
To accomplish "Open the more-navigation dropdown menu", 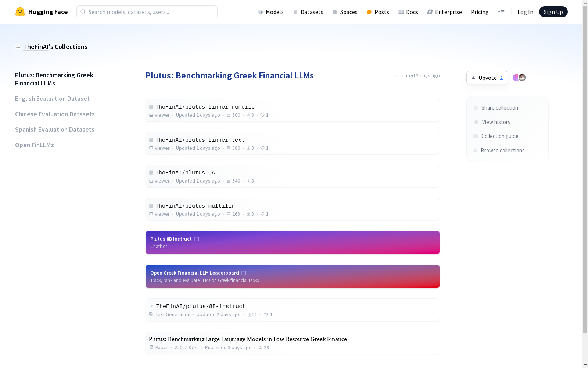I will point(501,12).
